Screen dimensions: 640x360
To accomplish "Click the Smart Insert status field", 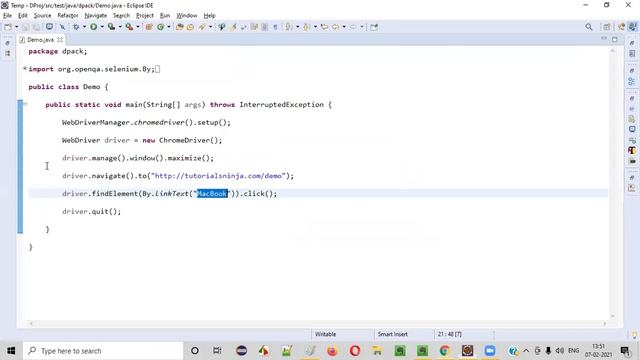I will (393, 334).
